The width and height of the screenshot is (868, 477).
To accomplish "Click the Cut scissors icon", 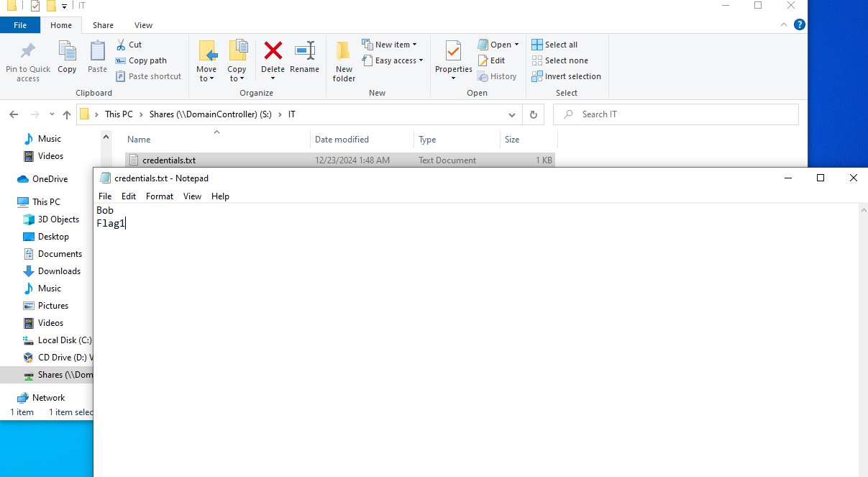I will coord(121,45).
